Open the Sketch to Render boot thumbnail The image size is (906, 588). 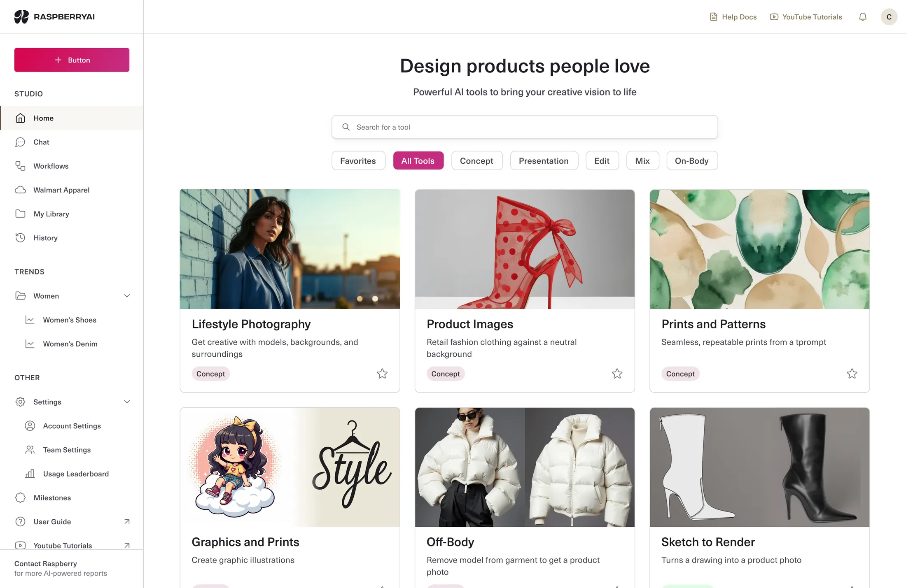point(759,467)
